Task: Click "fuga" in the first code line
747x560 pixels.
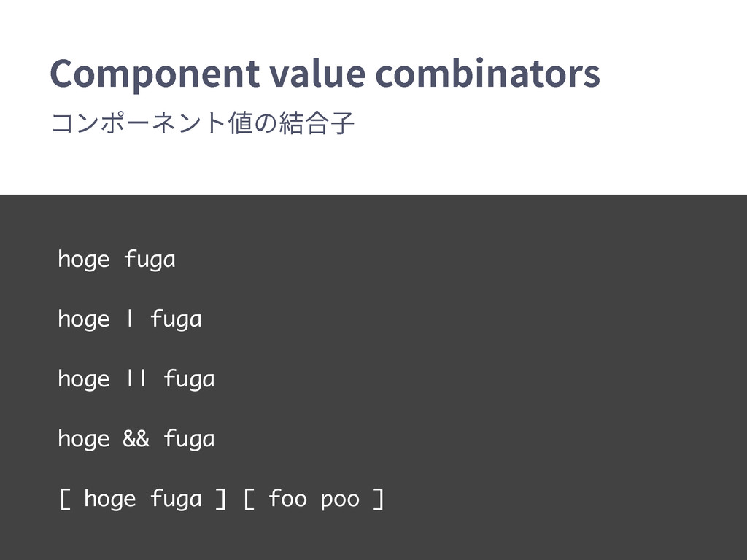Action: 150,260
